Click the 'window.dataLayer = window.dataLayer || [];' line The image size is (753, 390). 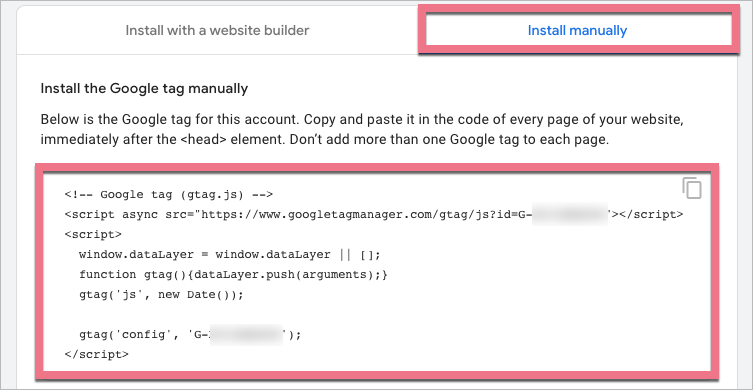click(x=230, y=255)
